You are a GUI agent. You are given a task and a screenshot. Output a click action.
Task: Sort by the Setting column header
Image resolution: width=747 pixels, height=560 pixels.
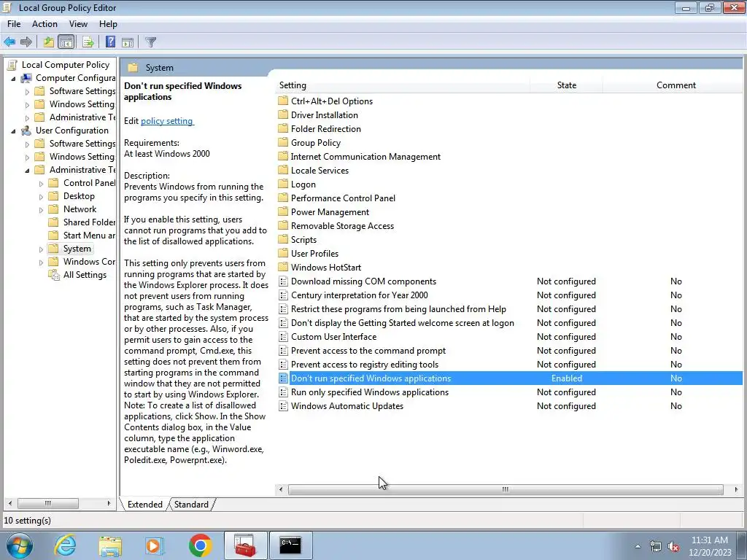pyautogui.click(x=403, y=85)
